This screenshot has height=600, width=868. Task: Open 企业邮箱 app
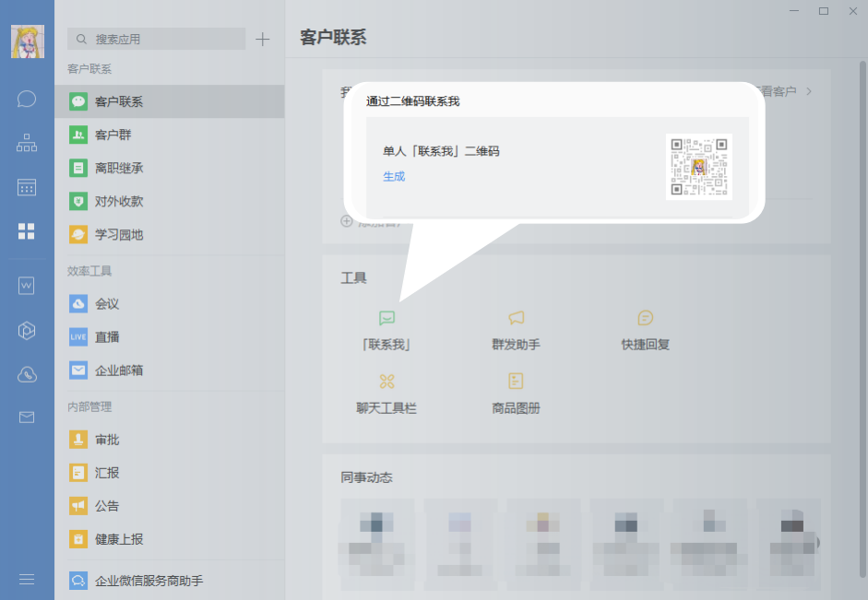click(x=170, y=370)
